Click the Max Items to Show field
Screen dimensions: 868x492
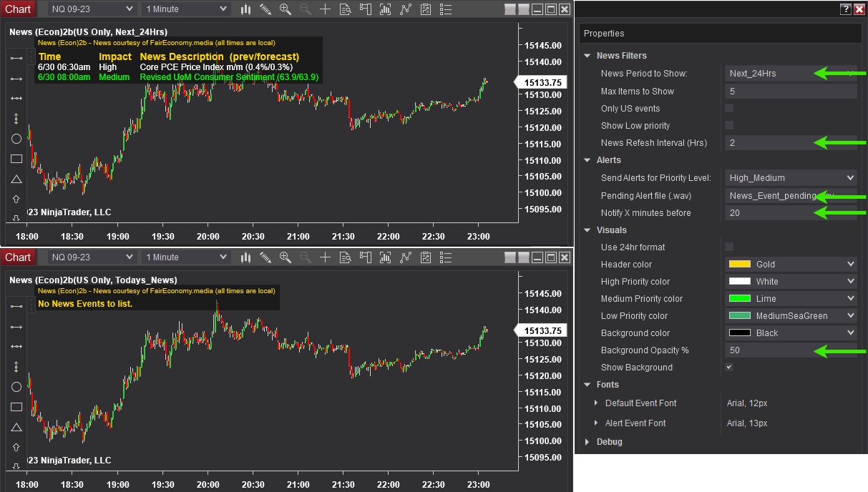coord(790,91)
